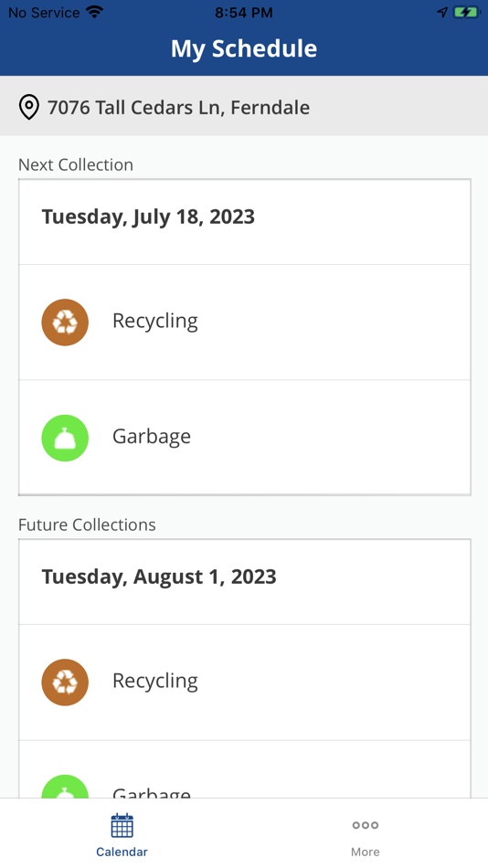This screenshot has width=488, height=868.
Task: Select the Garbage row for July 18
Action: tap(244, 438)
